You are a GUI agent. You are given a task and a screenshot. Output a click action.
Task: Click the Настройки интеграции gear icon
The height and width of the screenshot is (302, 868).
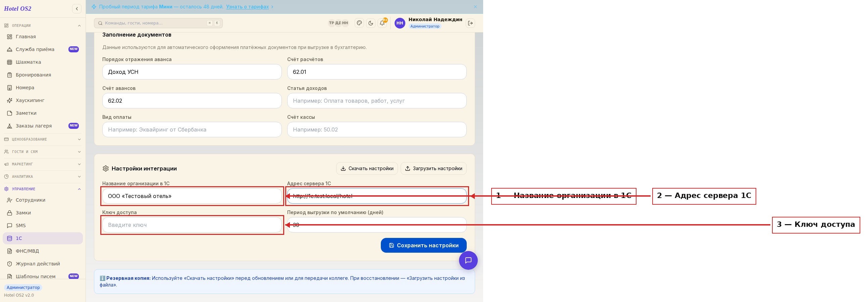105,168
